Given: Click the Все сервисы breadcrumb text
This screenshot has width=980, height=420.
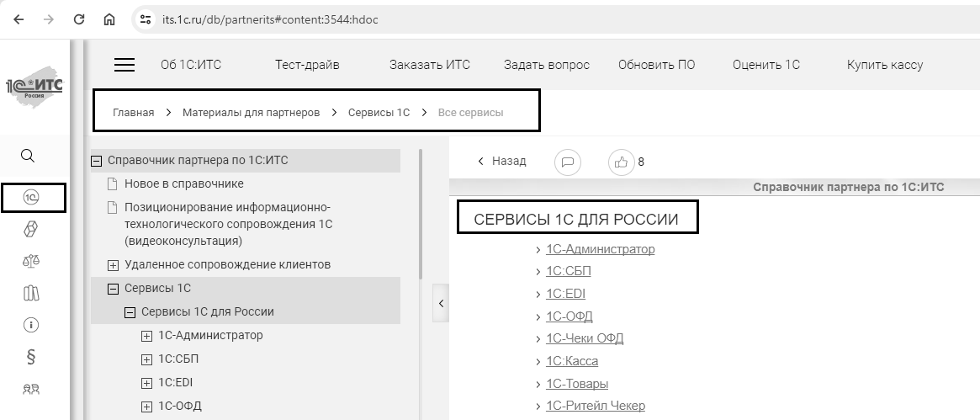Looking at the screenshot, I should [x=470, y=113].
